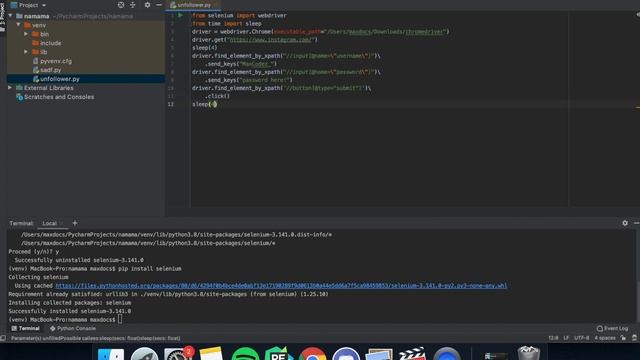Image resolution: width=640 pixels, height=360 pixels.
Task: Click the read-only lock icon in status bar
Action: click(623, 338)
